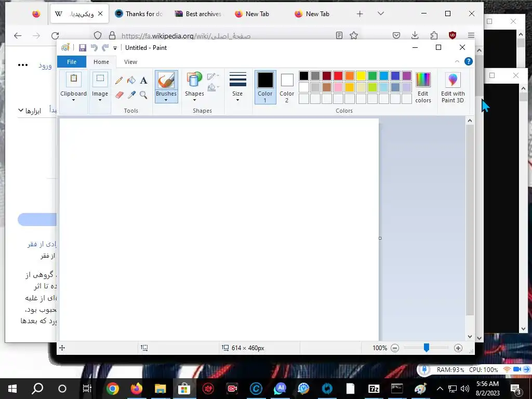The width and height of the screenshot is (532, 399).
Task: Open Firefox list all tabs dropdown
Action: (381, 14)
